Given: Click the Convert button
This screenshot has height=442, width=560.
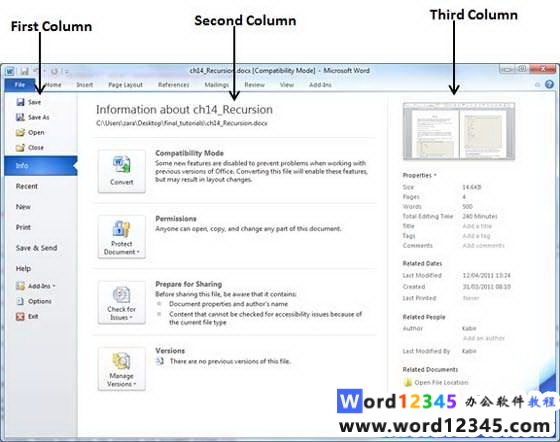Looking at the screenshot, I should tap(122, 171).
